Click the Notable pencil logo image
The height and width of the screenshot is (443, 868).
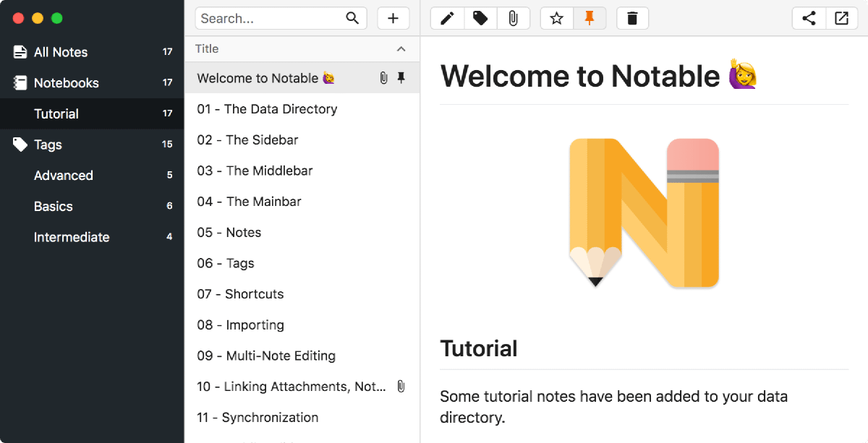644,213
